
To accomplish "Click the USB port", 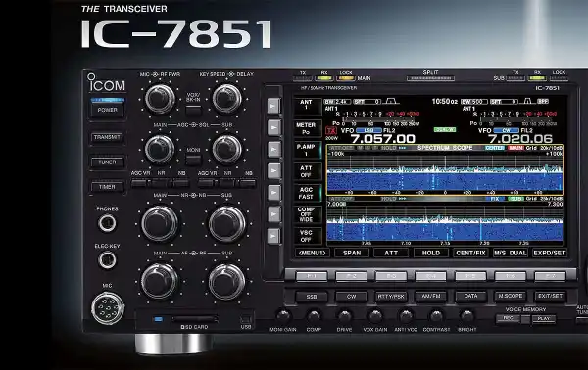I will [246, 319].
